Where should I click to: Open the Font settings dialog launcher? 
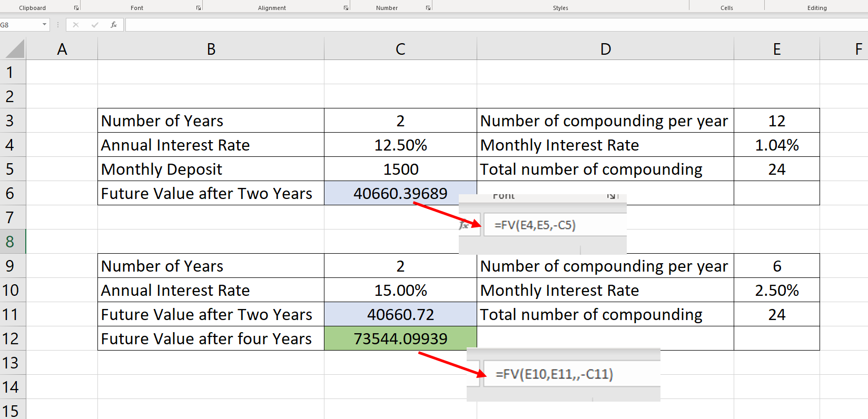tap(199, 8)
